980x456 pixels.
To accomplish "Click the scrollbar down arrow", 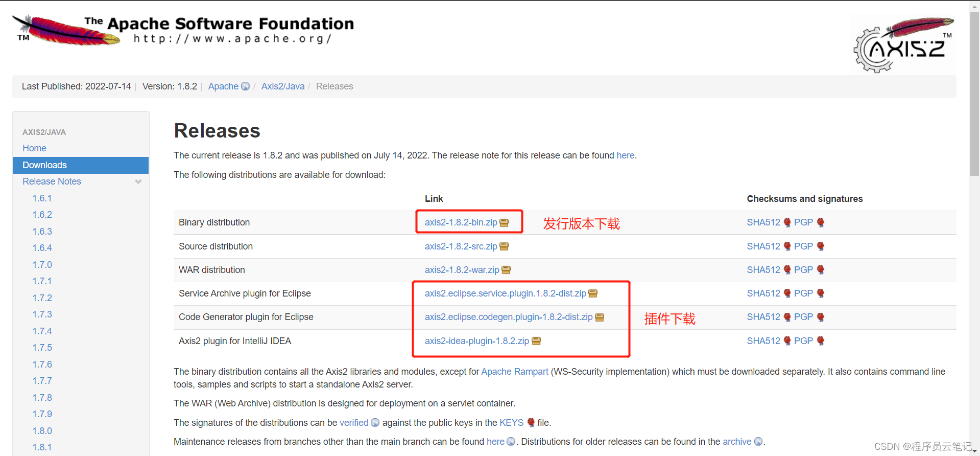I will pos(974,451).
